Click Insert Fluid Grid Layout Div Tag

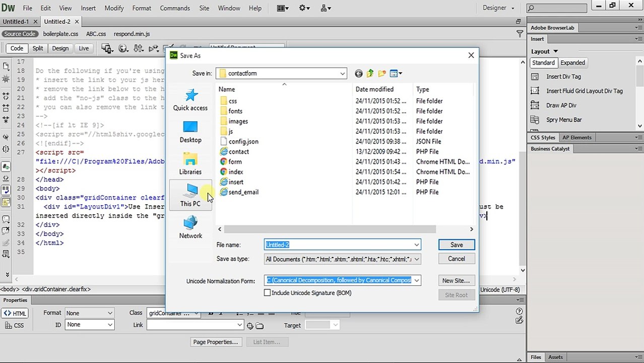pos(584,91)
